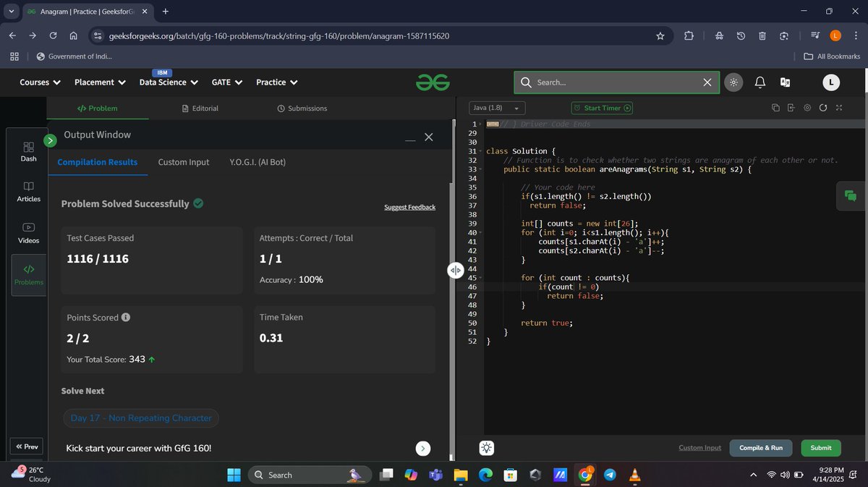Viewport: 868px width, 487px height.
Task: Click the browser reload button
Action: tap(53, 35)
